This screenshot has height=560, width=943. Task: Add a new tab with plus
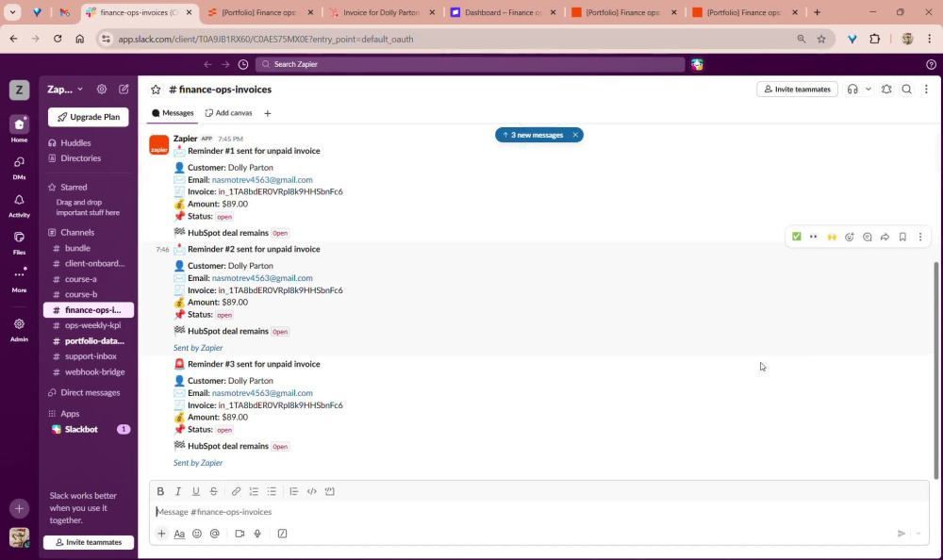pyautogui.click(x=268, y=113)
